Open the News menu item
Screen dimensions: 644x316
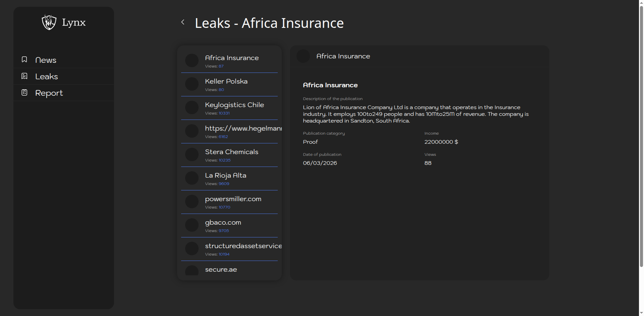(x=46, y=60)
